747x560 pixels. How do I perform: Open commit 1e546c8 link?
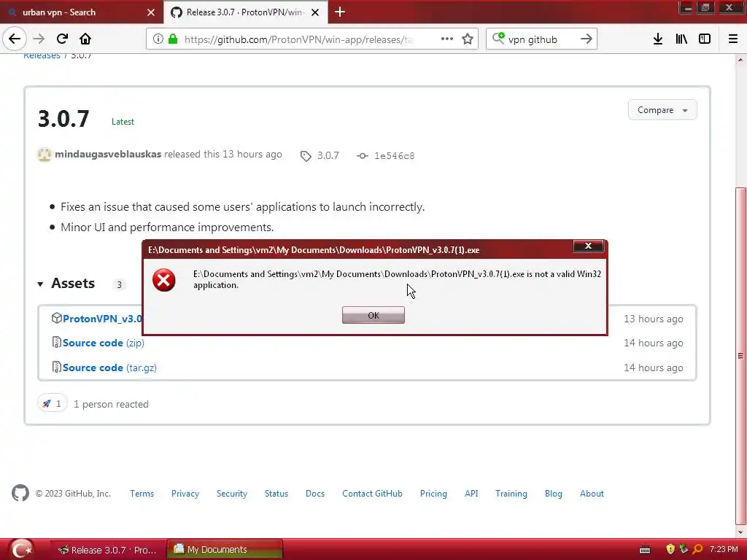(386, 156)
